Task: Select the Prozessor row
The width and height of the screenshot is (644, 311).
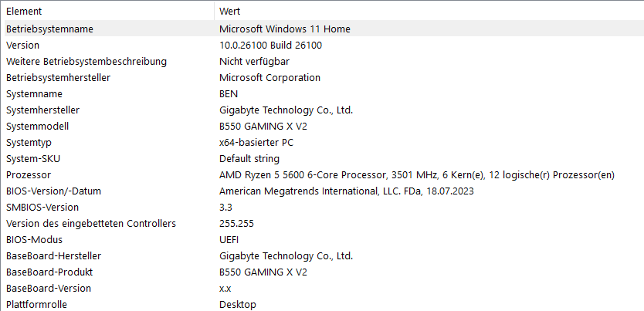Action: 29,174
